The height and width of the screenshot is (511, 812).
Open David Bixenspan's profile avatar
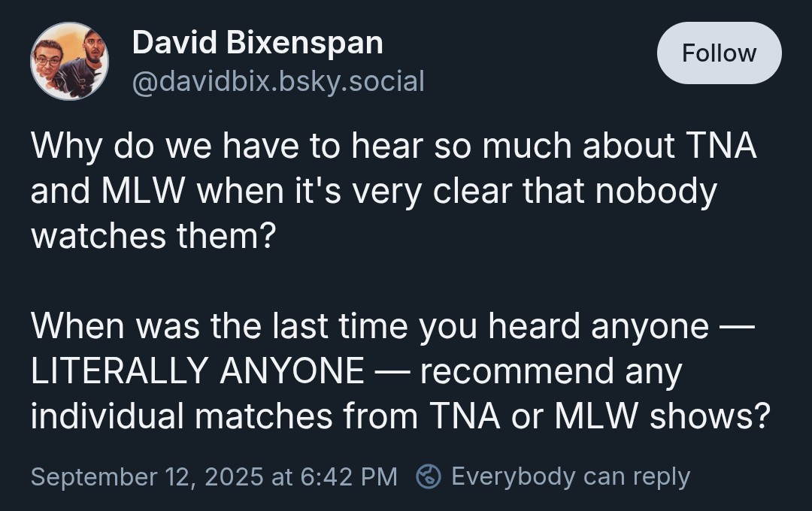pyautogui.click(x=69, y=61)
